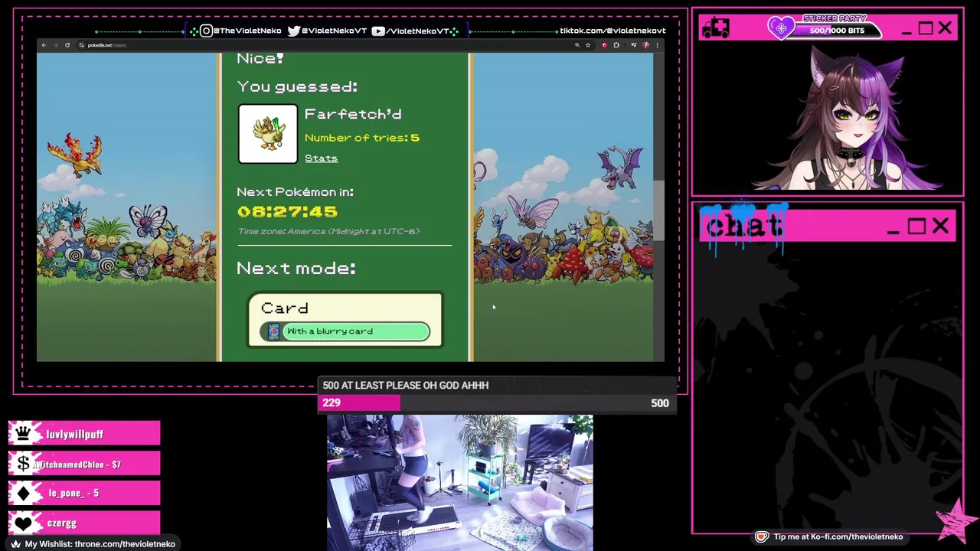The width and height of the screenshot is (980, 551).
Task: Click the Card mode icon
Action: click(273, 331)
